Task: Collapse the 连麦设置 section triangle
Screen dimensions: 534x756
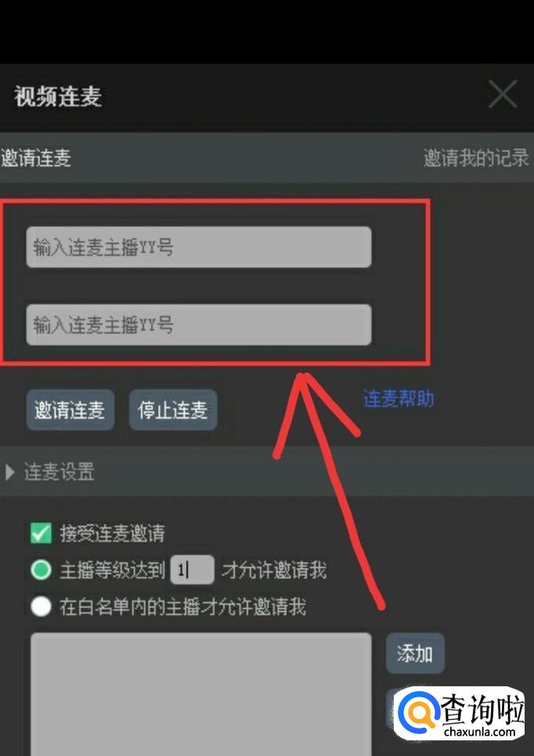Action: 9,472
